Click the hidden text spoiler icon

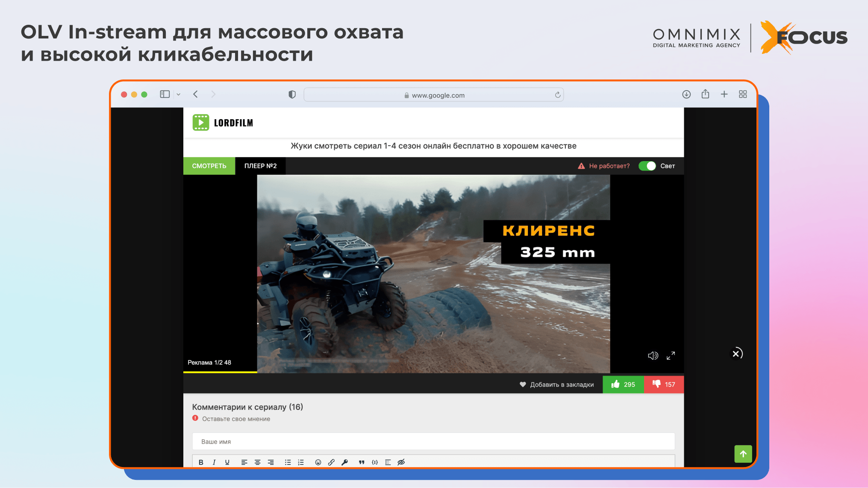pos(401,462)
